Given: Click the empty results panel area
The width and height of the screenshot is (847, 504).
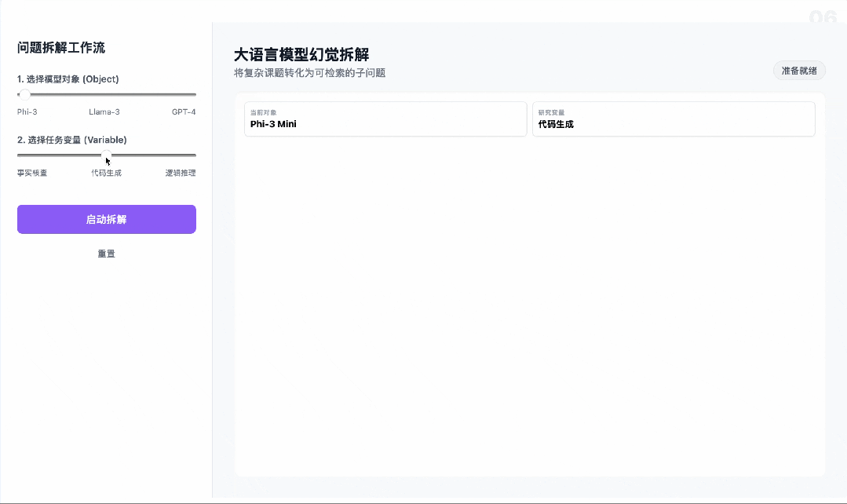Looking at the screenshot, I should tap(530, 305).
